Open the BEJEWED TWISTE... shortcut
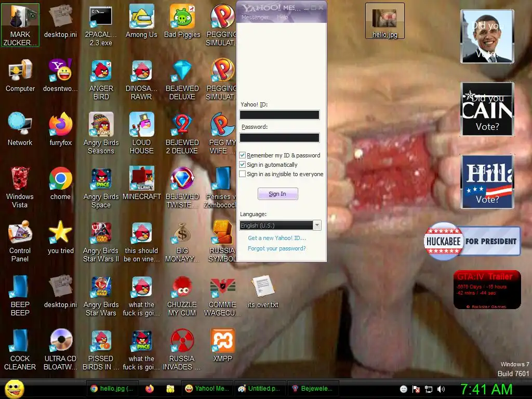The height and width of the screenshot is (399, 532). 182,187
